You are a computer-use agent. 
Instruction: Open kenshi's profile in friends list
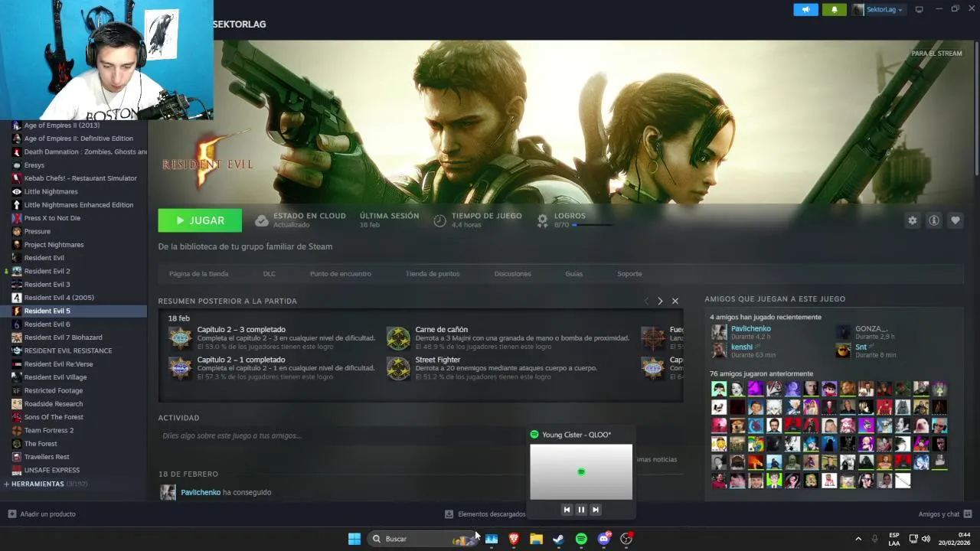(x=741, y=347)
